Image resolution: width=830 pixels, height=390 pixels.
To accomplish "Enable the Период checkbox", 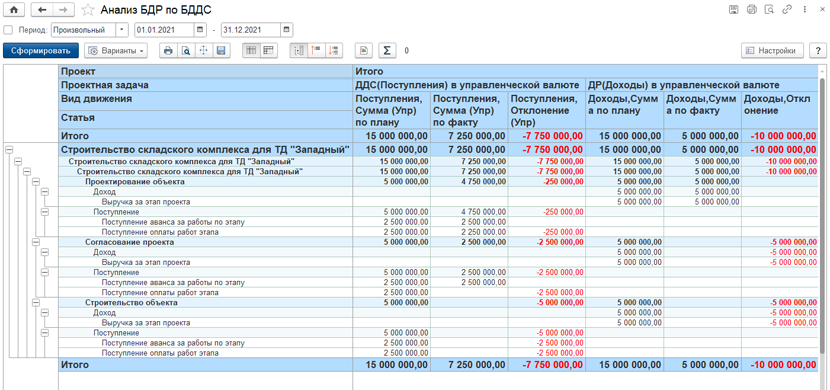I will tap(7, 29).
